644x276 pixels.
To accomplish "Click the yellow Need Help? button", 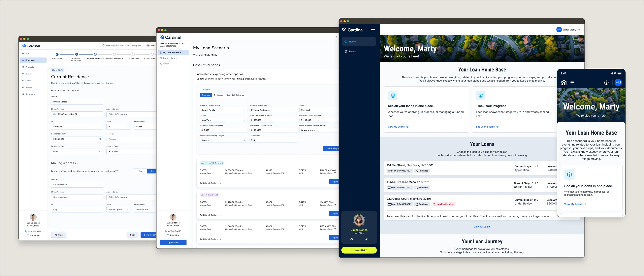I will pos(359,250).
